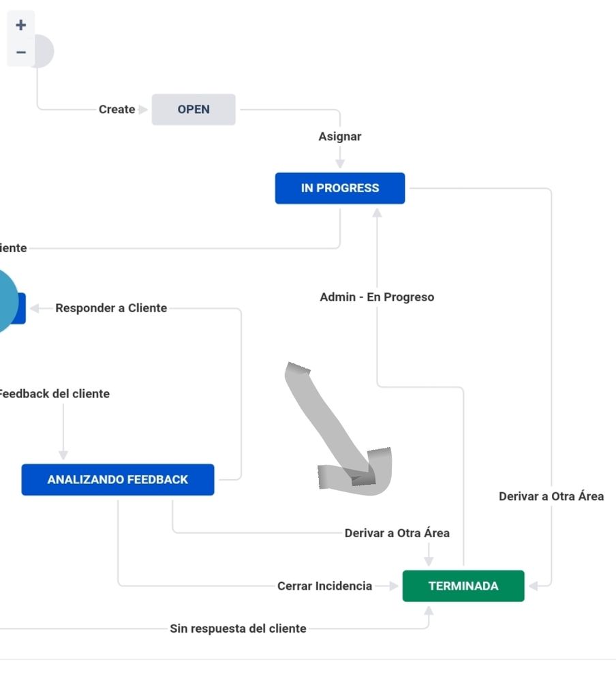Select the Sin respuesta del cliente transition
Viewport: 616px width, 681px height.
pyautogui.click(x=238, y=628)
